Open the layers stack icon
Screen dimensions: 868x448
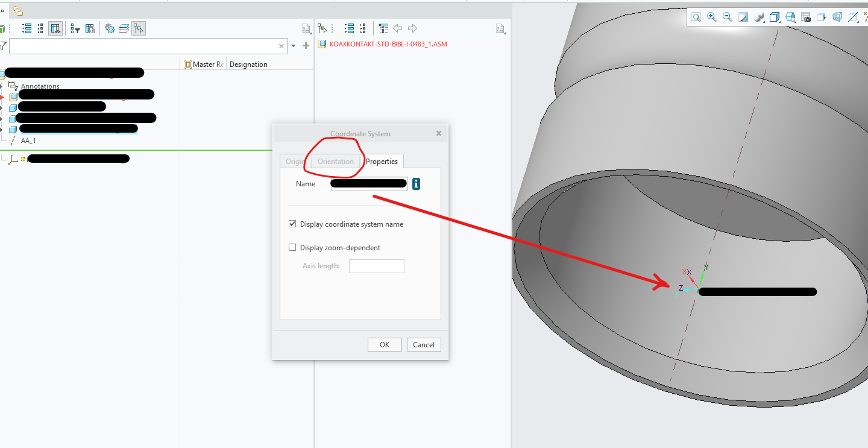coord(124,28)
